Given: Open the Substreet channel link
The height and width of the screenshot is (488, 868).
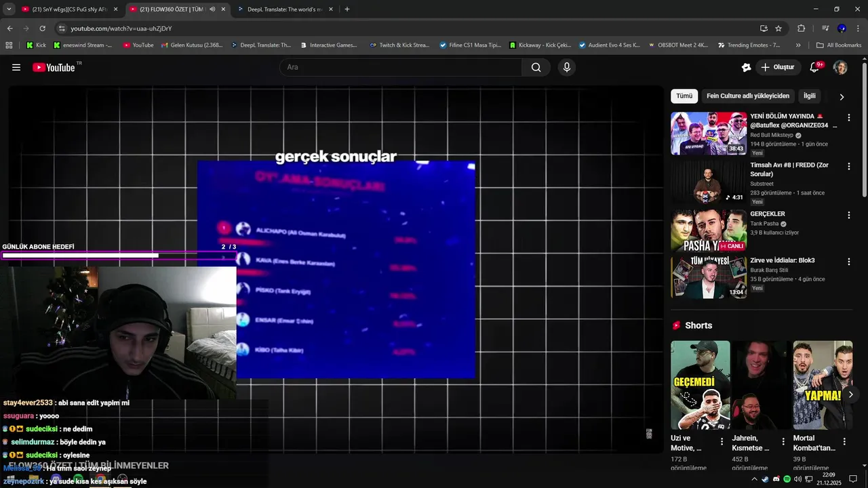Looking at the screenshot, I should [762, 184].
